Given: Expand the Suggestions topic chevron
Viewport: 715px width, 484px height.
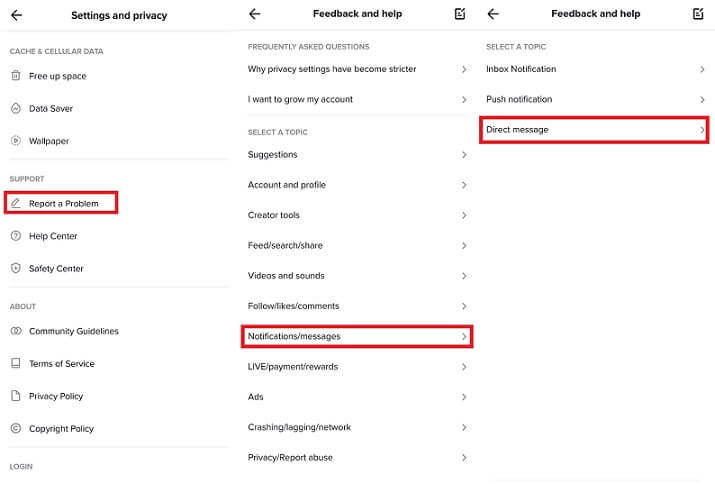Looking at the screenshot, I should (x=464, y=155).
